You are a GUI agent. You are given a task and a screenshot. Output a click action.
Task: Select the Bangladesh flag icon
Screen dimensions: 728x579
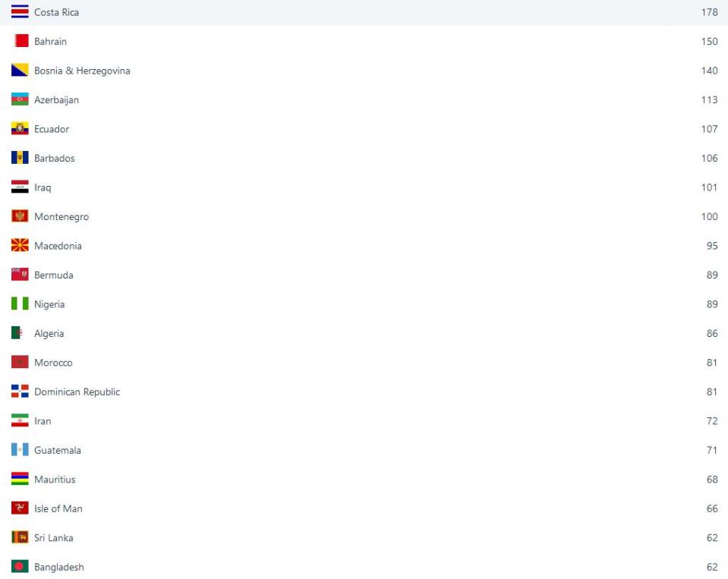20,567
